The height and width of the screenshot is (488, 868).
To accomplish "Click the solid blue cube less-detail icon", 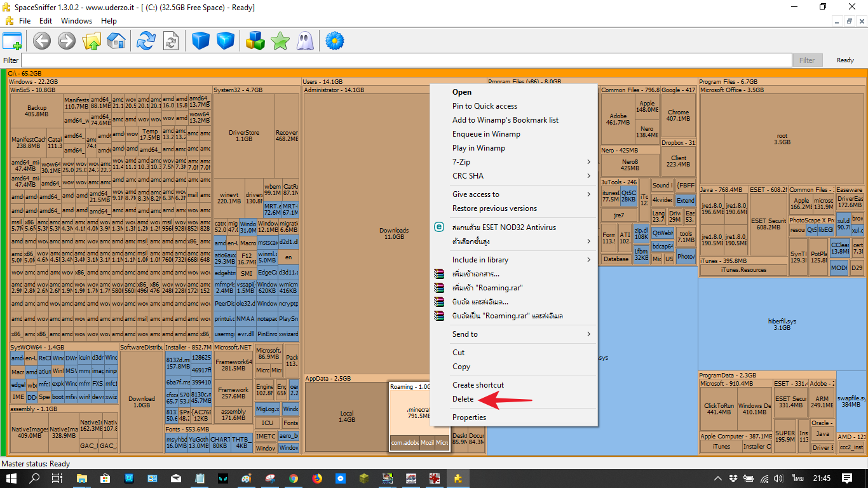I will click(x=201, y=41).
